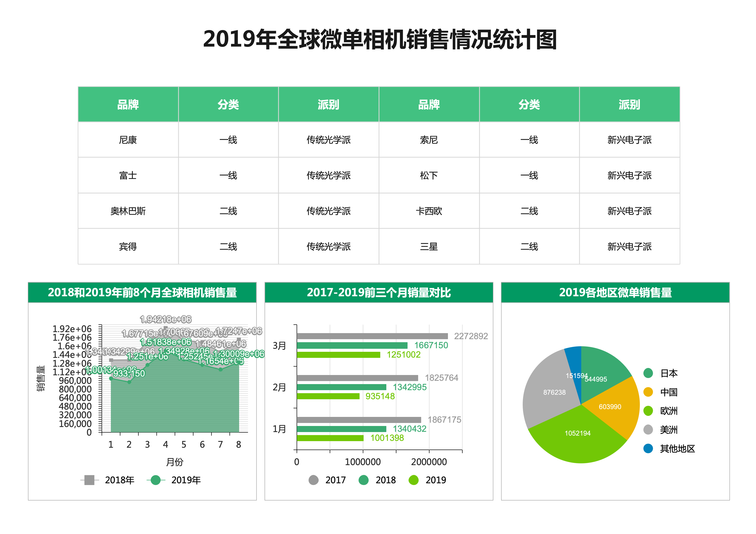Click the 1.94218e+06 peak data label
The width and height of the screenshot is (756, 534).
point(166,319)
